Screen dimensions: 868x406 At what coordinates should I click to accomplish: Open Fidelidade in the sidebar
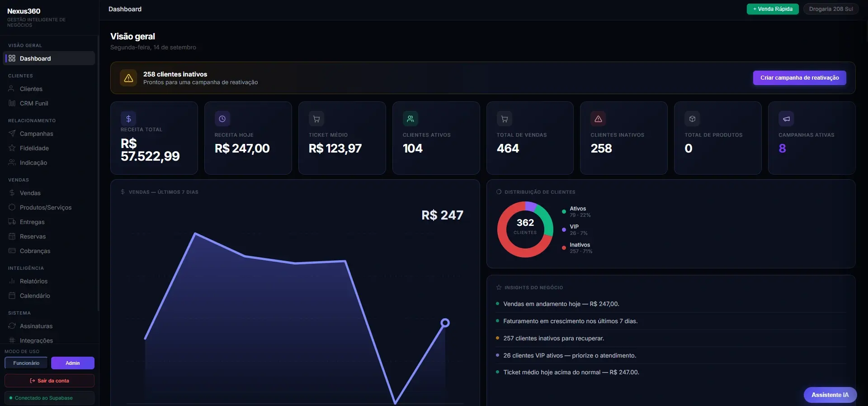tap(49, 148)
